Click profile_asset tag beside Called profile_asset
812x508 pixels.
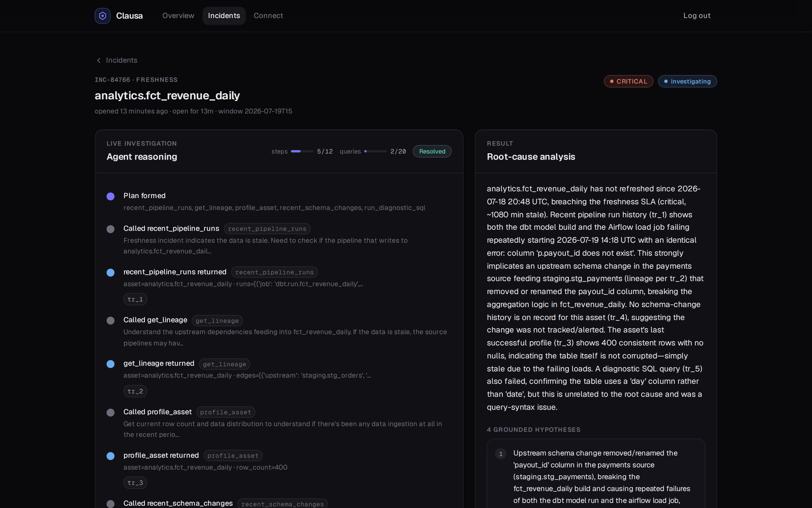[226, 412]
